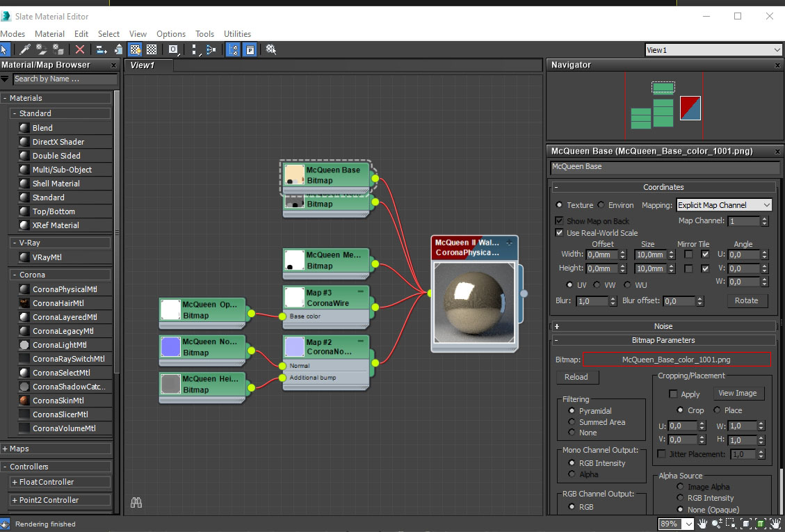Activate the Pan tool hand icon

pyautogui.click(x=703, y=524)
